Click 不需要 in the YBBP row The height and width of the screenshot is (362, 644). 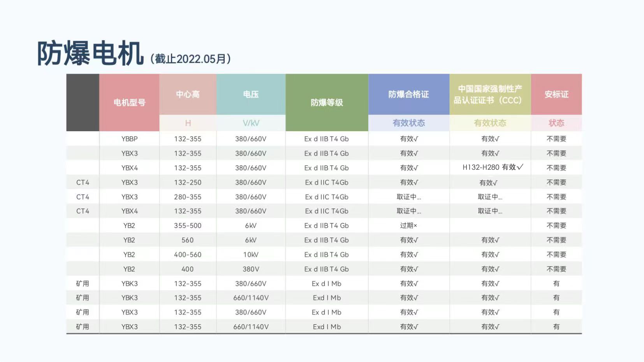[x=556, y=139]
